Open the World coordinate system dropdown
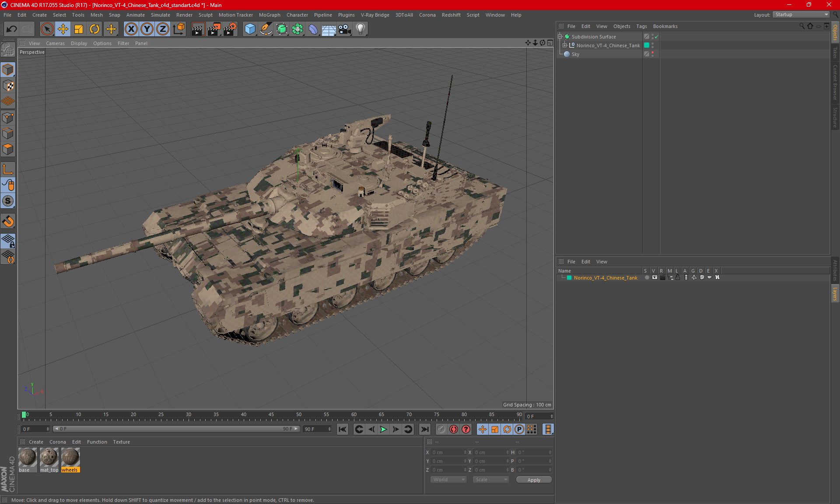The width and height of the screenshot is (840, 504). (x=448, y=480)
